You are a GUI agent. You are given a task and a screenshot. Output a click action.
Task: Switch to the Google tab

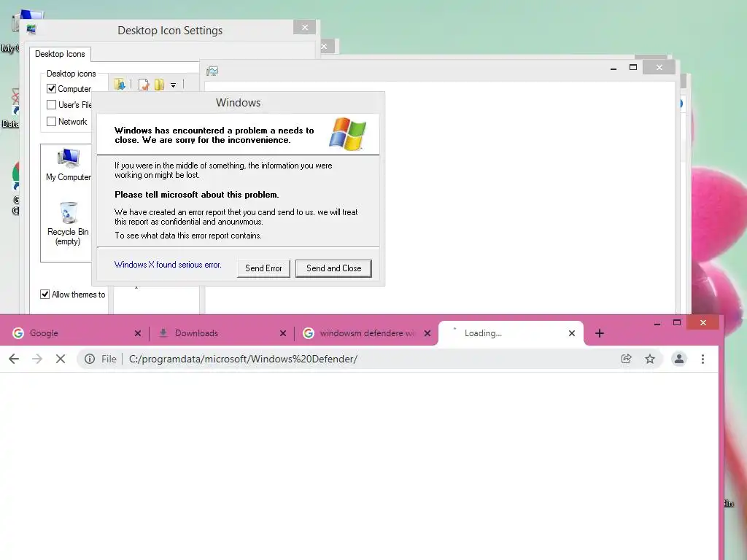(x=76, y=332)
